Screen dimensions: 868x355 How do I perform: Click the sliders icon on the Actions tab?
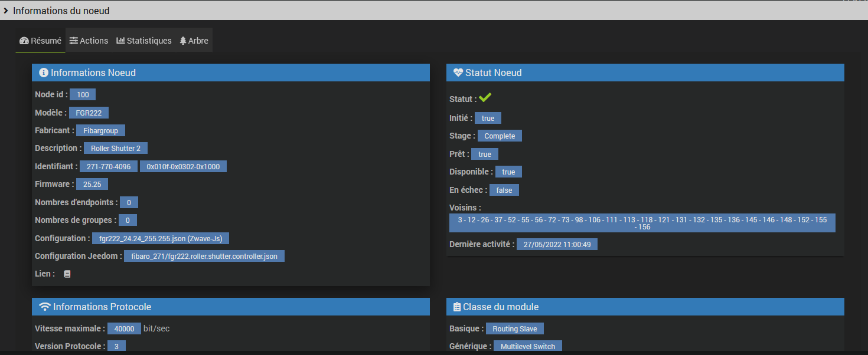coord(73,41)
